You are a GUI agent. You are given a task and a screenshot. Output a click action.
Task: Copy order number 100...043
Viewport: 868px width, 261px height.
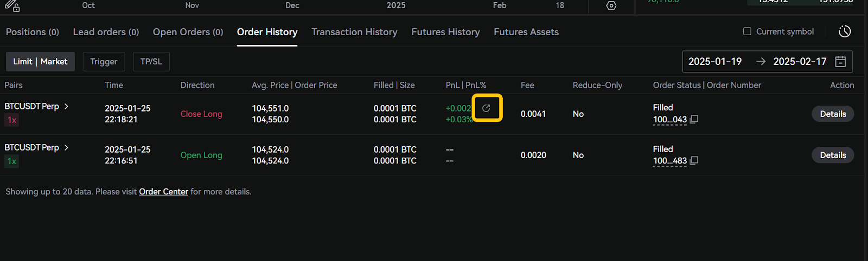click(694, 119)
